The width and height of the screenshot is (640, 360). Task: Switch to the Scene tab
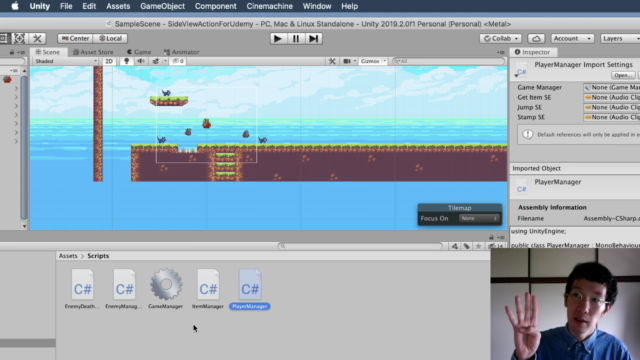click(48, 52)
